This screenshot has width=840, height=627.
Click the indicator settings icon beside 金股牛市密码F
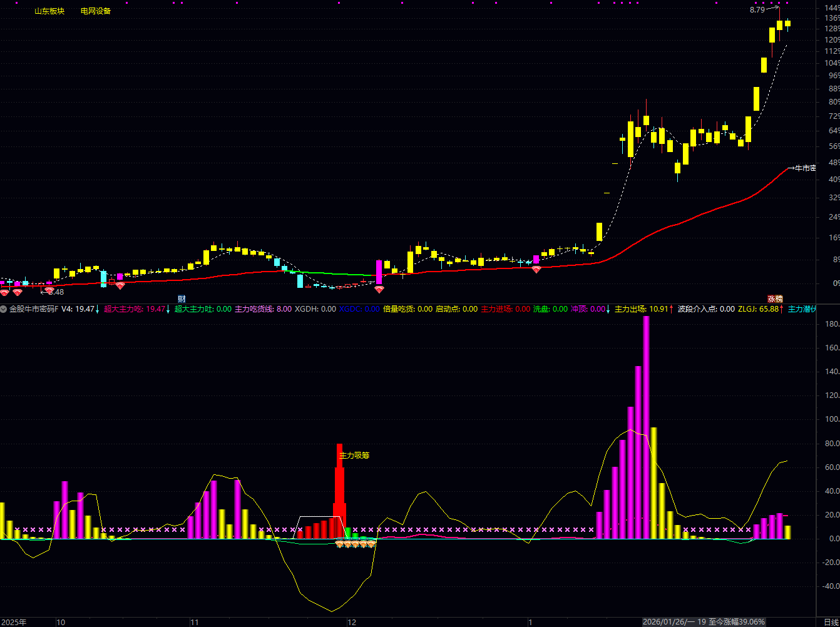(x=4, y=309)
